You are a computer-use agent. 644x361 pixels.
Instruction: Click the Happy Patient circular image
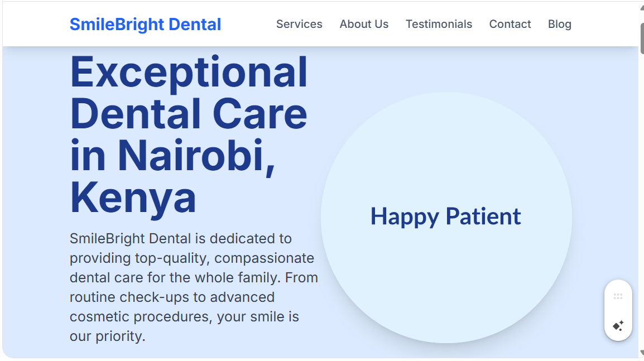coord(446,217)
